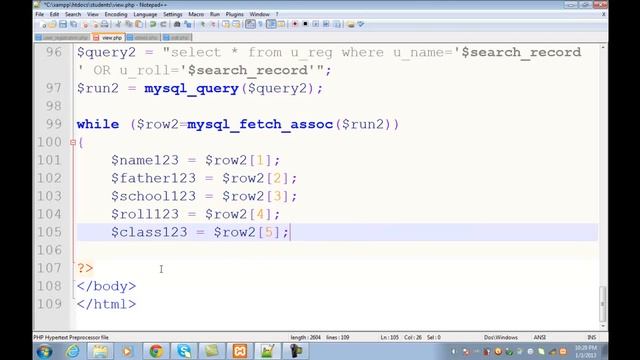Screen dimensions: 640x360
Task: Open the Run menu
Action: pos(215,14)
